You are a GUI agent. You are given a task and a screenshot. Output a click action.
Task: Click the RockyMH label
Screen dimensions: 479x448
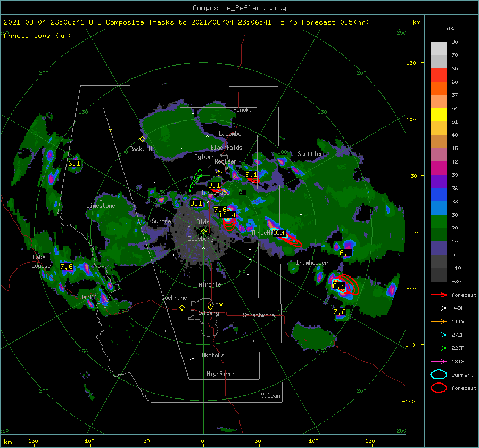tap(141, 149)
